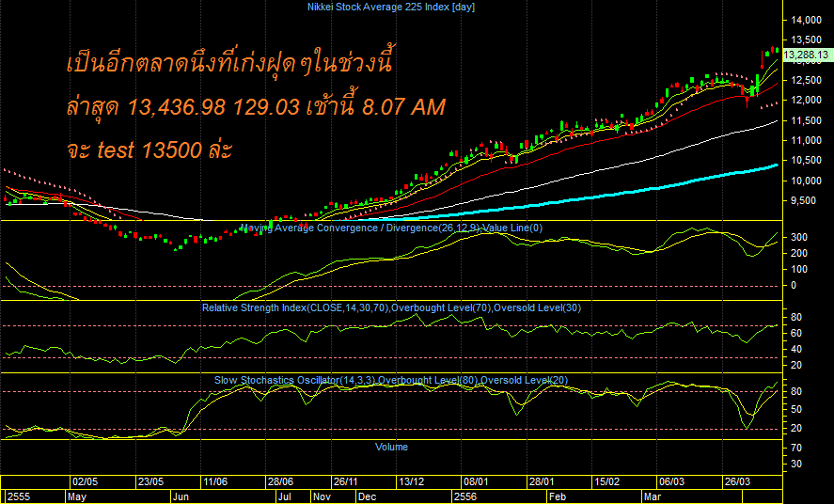Click the Mar month label

(653, 497)
